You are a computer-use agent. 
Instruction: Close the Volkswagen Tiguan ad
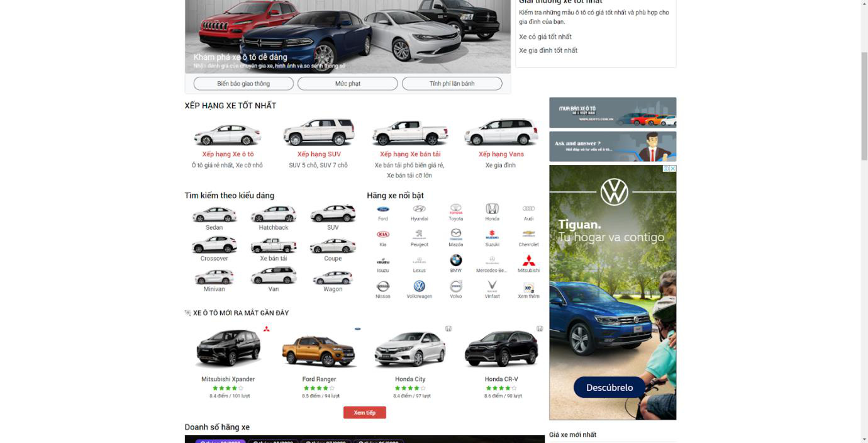tap(672, 169)
